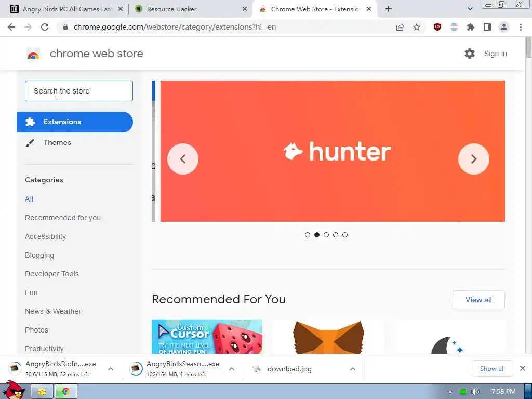Select Extensions in the sidebar
Image resolution: width=532 pixels, height=399 pixels.
(x=75, y=122)
